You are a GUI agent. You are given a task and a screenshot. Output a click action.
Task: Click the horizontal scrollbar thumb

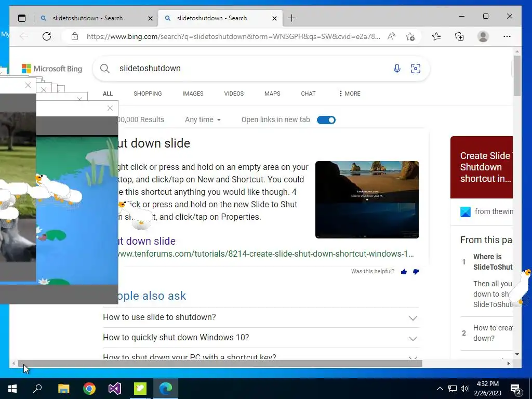click(220, 363)
